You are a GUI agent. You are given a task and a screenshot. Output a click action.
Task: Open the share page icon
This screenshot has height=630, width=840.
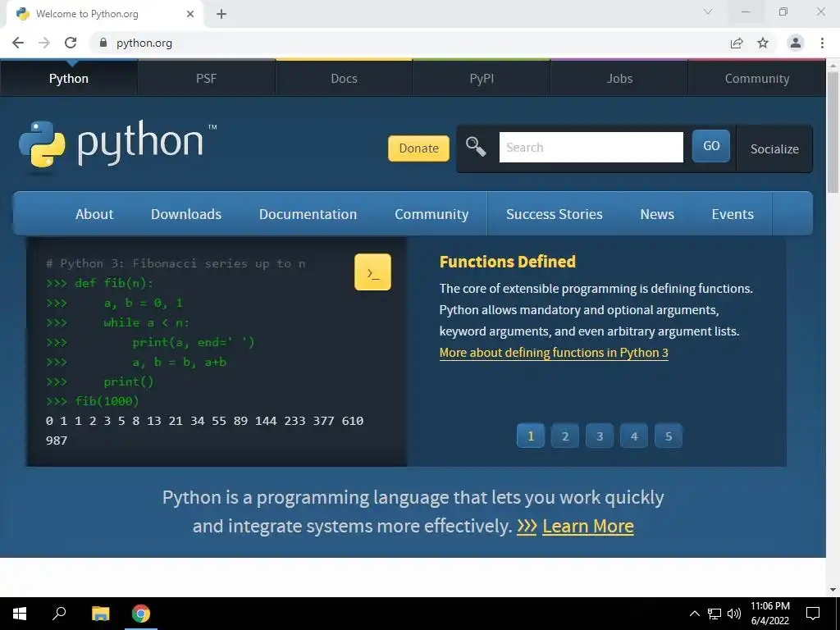click(x=737, y=43)
